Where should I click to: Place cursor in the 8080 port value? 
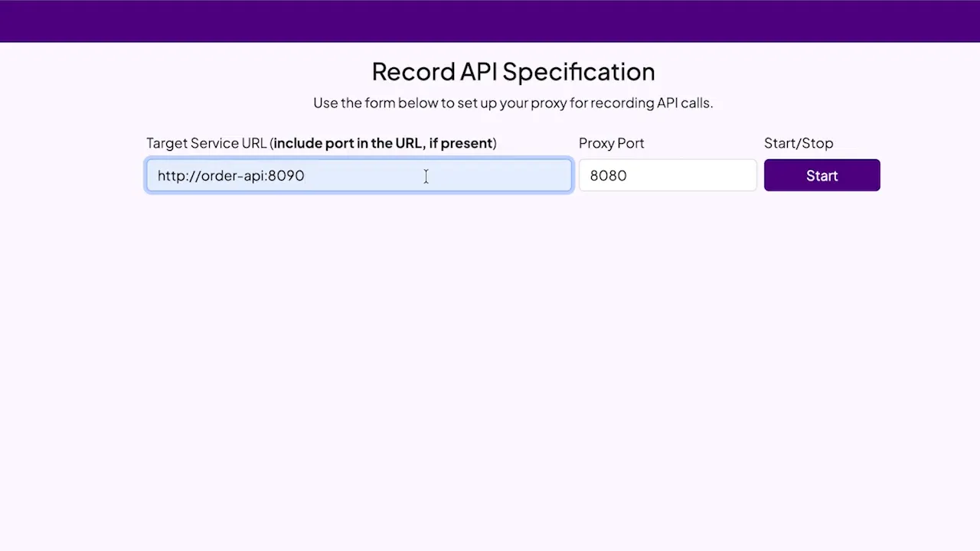[608, 175]
